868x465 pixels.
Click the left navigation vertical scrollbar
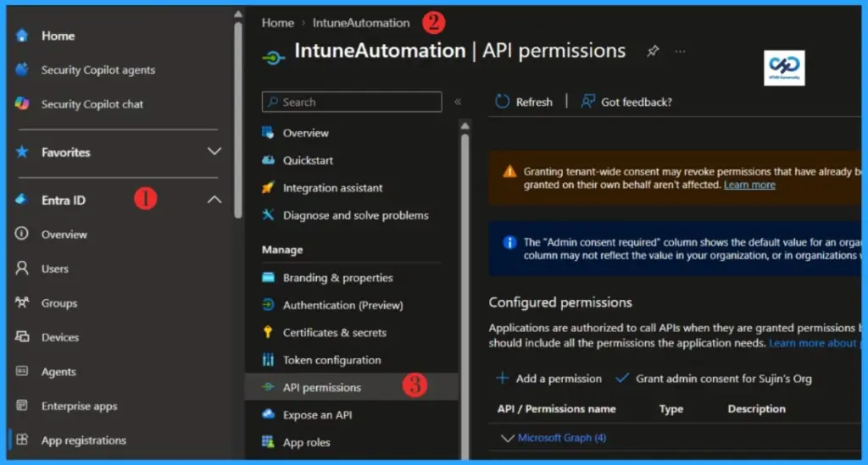(238, 119)
